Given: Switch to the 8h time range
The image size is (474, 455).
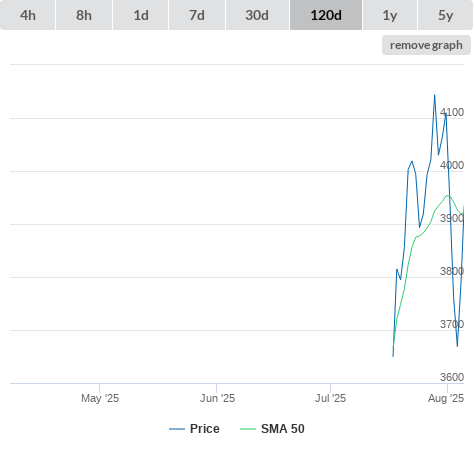Looking at the screenshot, I should click(84, 15).
